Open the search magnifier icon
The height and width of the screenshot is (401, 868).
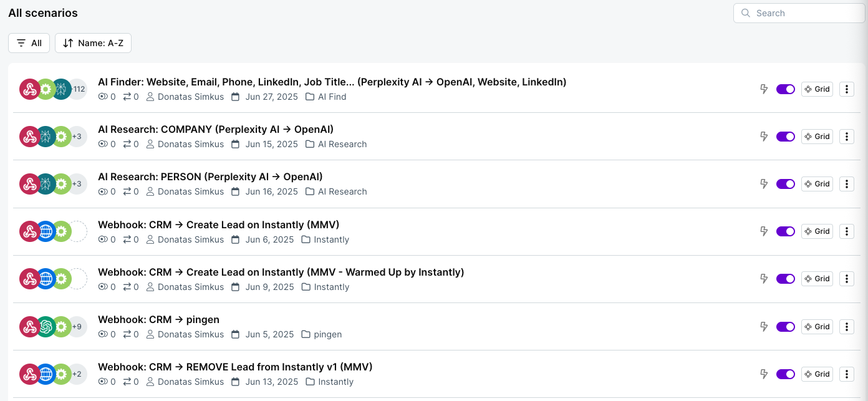click(x=746, y=12)
